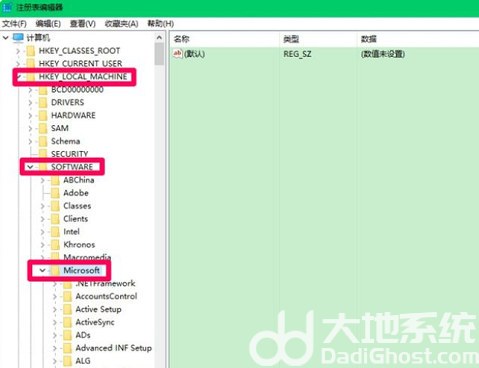Expand the Advanced INF Setup chevron

55,348
